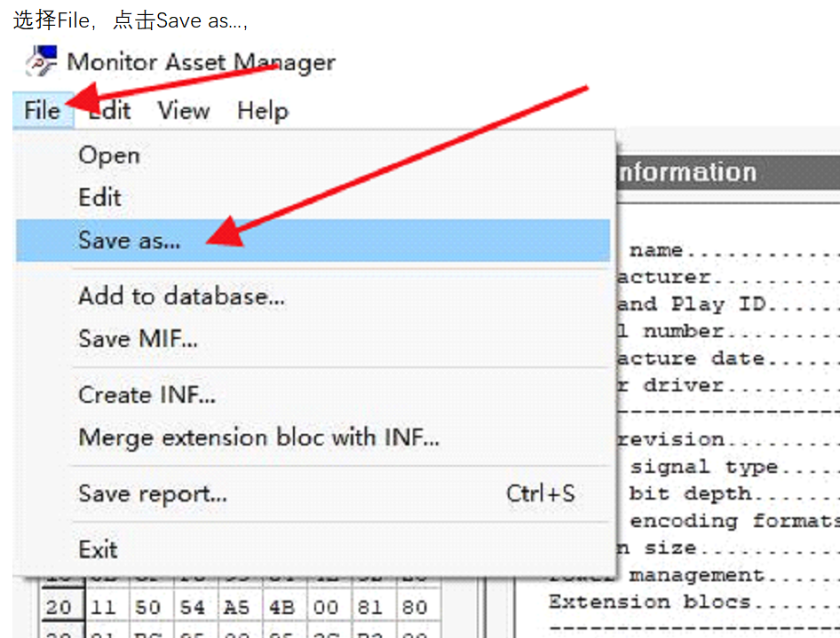
Task: Select Add to database... menu entry
Action: (181, 296)
